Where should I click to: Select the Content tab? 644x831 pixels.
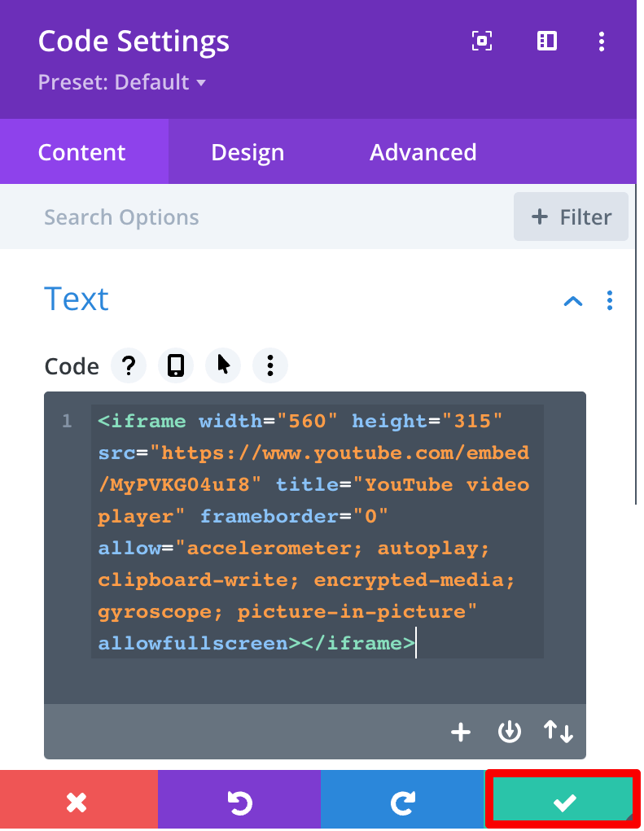[x=82, y=152]
